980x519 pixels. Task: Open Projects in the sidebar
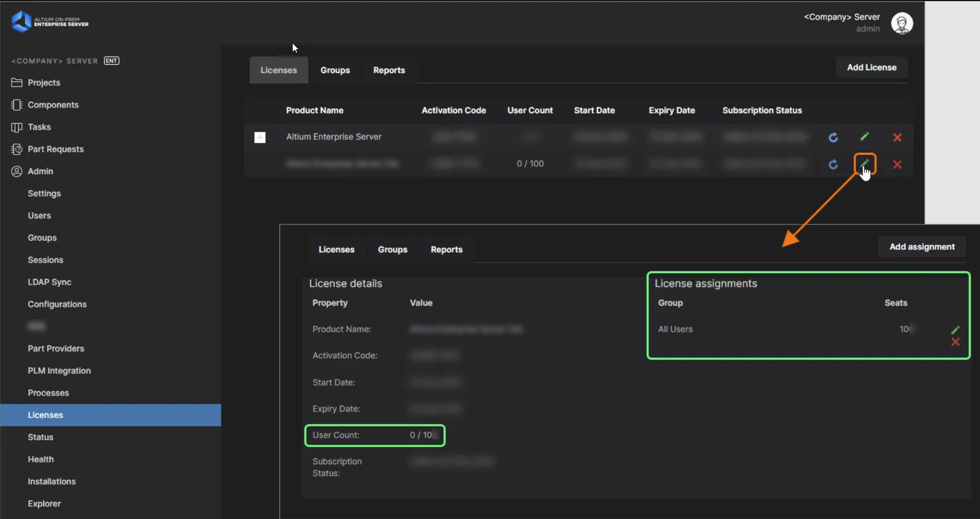[44, 83]
